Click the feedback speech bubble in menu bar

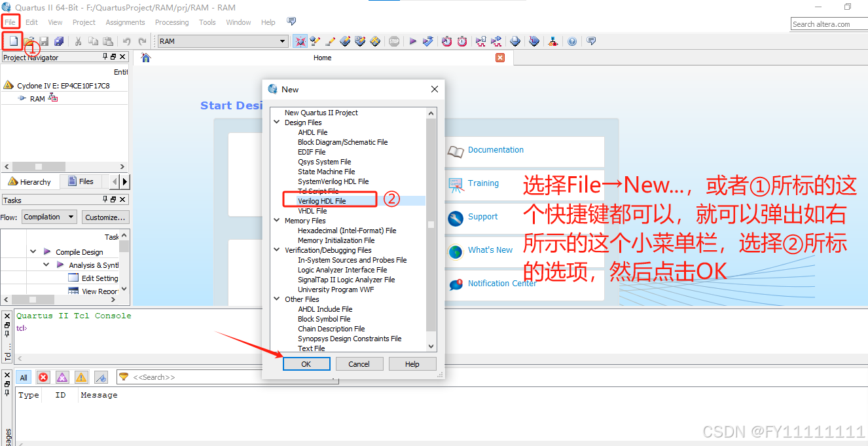tap(291, 22)
